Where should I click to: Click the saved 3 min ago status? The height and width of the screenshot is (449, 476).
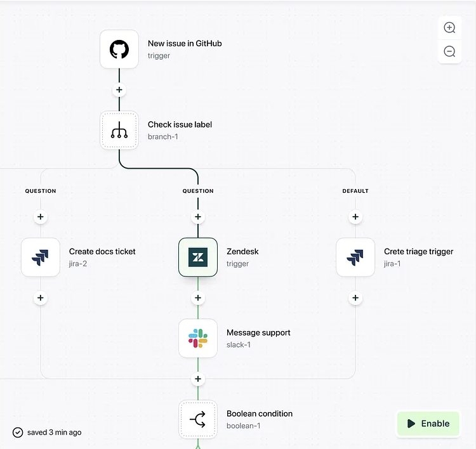click(x=48, y=433)
